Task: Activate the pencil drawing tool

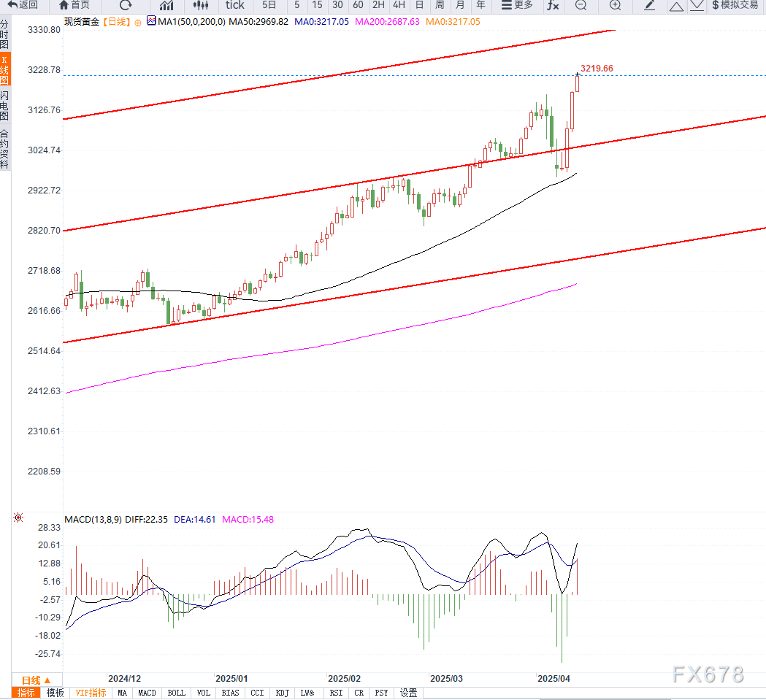Action: 649,5
